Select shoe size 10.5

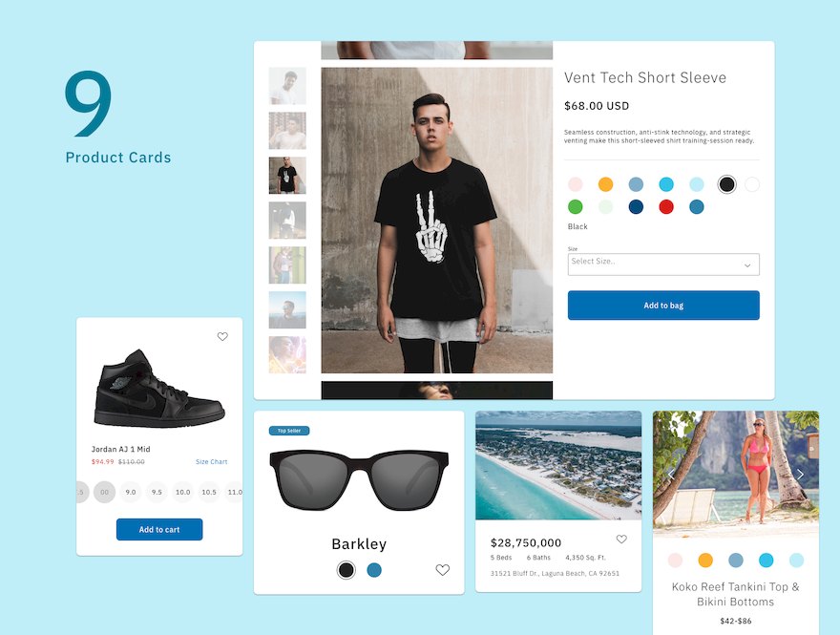209,492
